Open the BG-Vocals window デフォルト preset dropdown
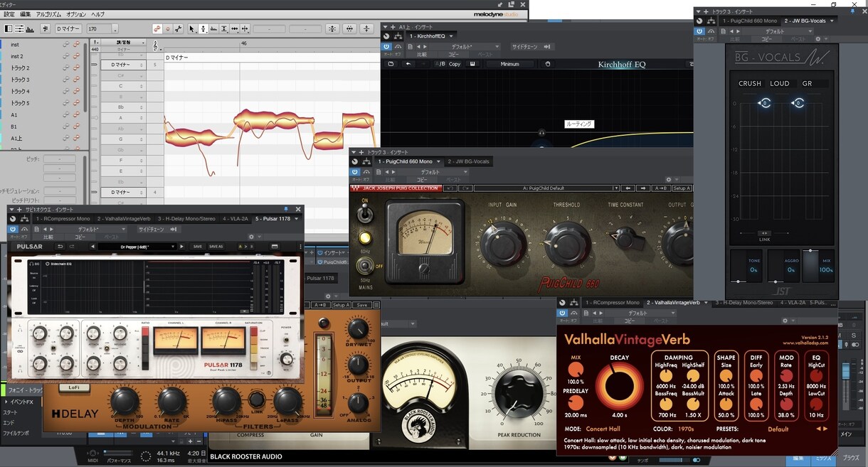This screenshot has height=467, width=868. pos(810,31)
